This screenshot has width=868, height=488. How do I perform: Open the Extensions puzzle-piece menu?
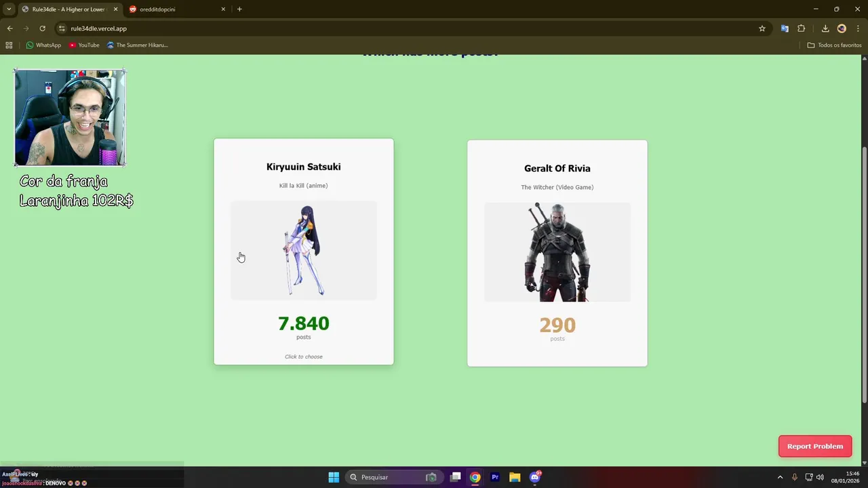[802, 28]
